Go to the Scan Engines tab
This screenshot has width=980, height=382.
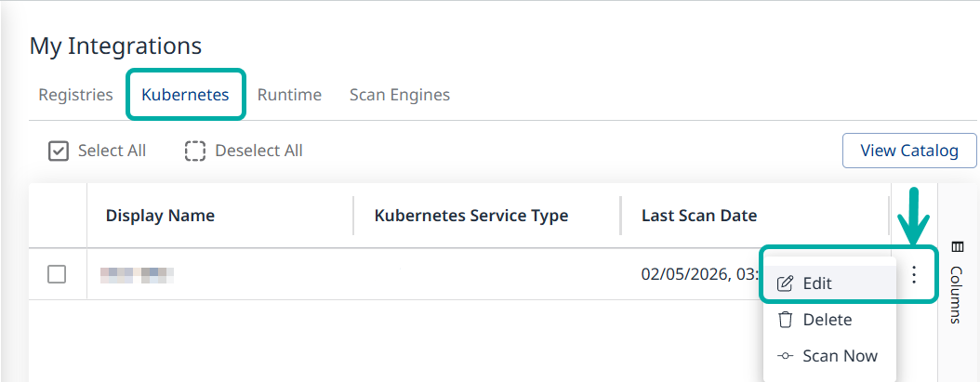(x=400, y=95)
